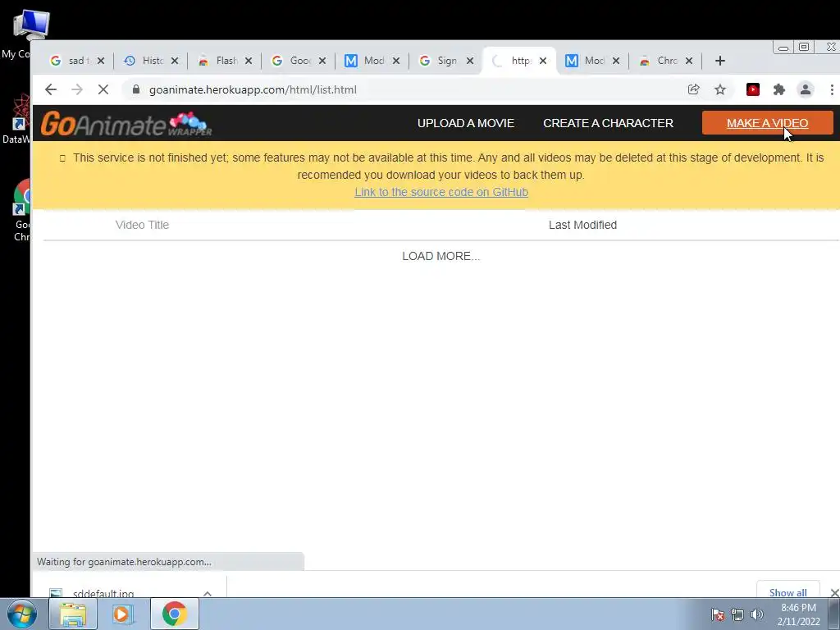Click the Last Modified column header
Viewport: 840px width, 630px height.
(582, 225)
